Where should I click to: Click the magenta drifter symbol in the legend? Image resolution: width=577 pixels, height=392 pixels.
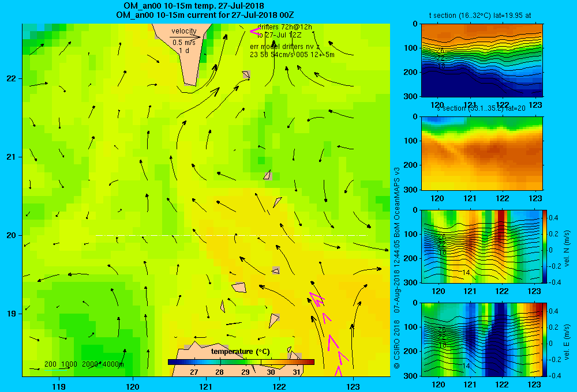click(x=255, y=31)
